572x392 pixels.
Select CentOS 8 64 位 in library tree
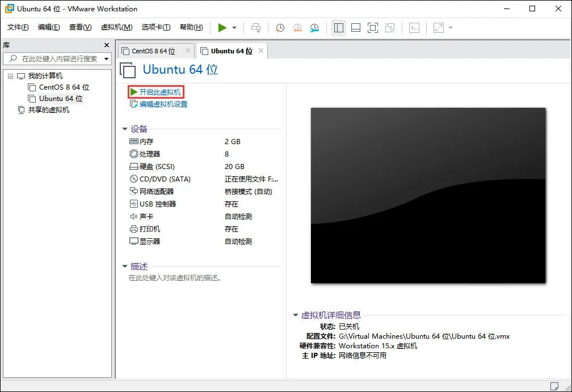(x=64, y=87)
